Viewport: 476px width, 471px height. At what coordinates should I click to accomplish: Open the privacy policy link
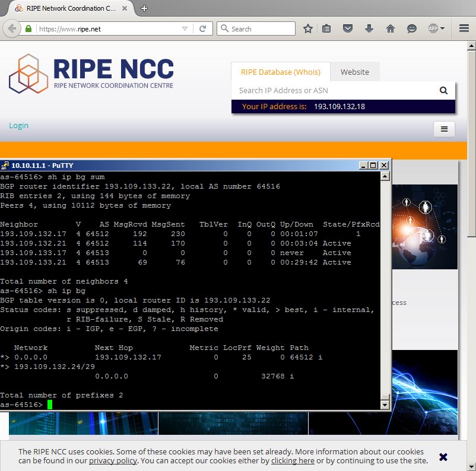113,461
